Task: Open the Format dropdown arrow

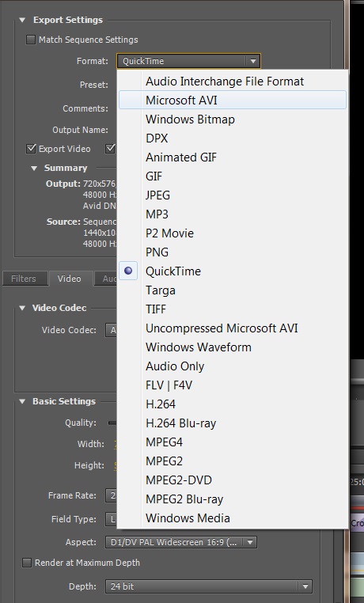Action: tap(253, 61)
